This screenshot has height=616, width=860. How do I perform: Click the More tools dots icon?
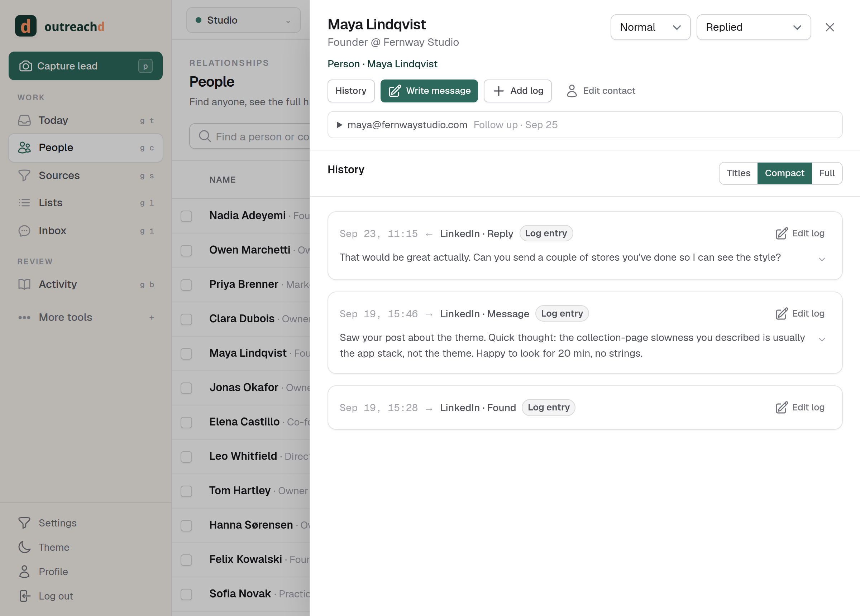(24, 317)
